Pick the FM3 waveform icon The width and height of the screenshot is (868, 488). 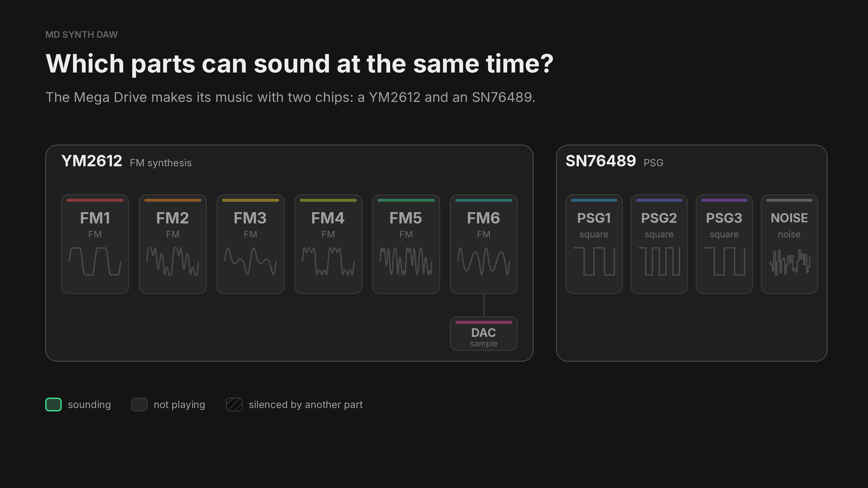tap(250, 261)
